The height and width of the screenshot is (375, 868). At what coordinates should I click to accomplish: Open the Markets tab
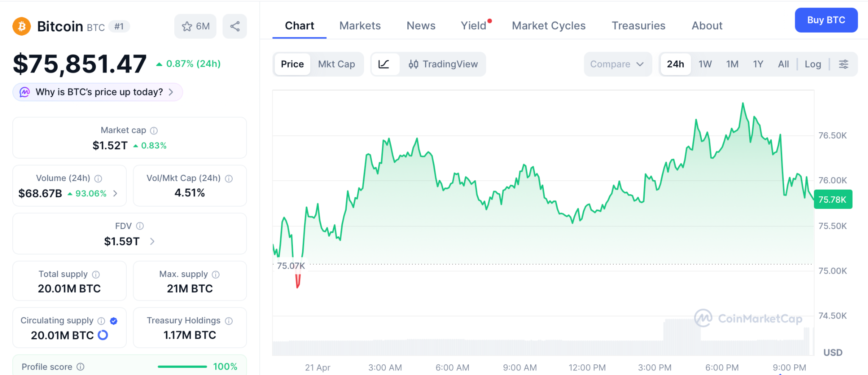point(360,26)
